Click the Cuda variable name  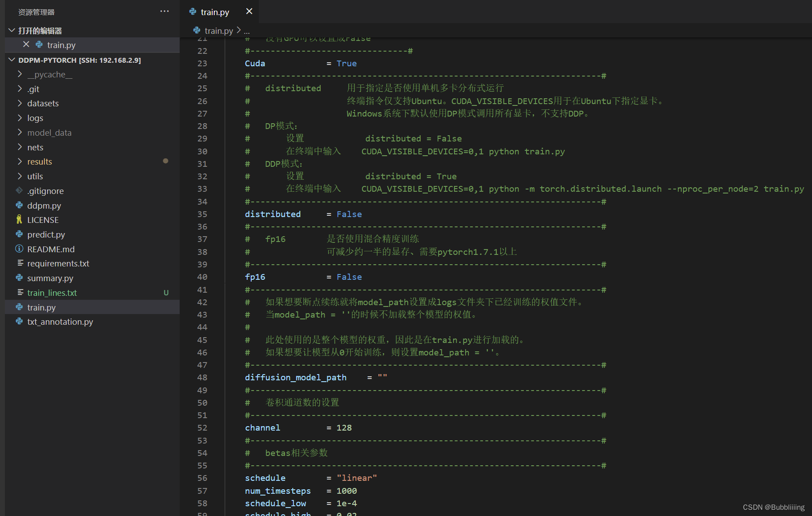click(x=255, y=63)
